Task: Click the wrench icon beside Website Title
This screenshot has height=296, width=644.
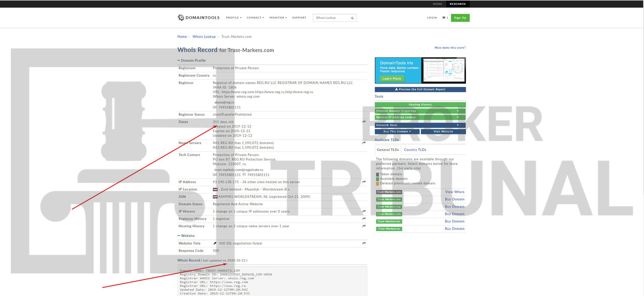Action: pyautogui.click(x=215, y=243)
